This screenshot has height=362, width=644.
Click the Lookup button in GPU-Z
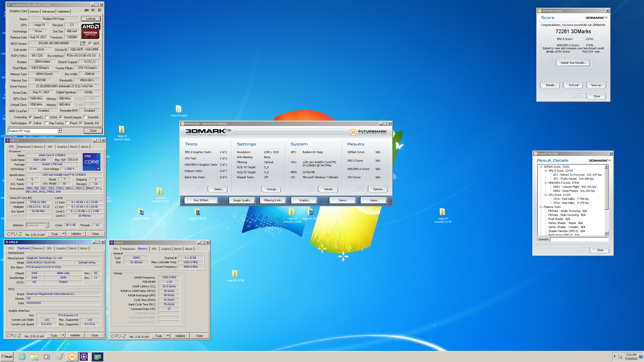pos(91,19)
